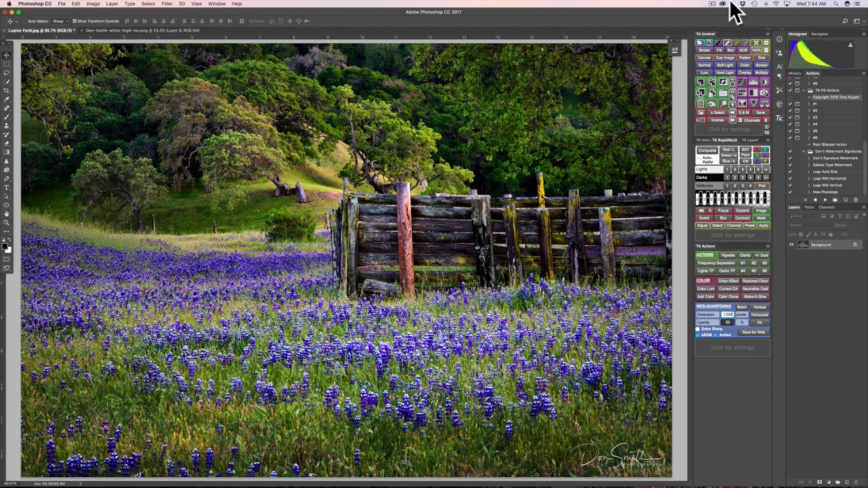Collapse the TK-V5-Actions folder
The width and height of the screenshot is (868, 488).
tap(804, 90)
